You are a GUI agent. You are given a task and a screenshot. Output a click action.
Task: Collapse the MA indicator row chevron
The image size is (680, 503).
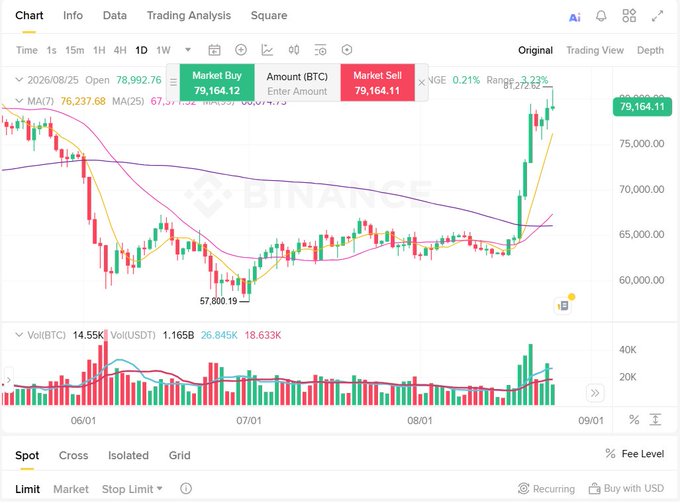[x=19, y=101]
